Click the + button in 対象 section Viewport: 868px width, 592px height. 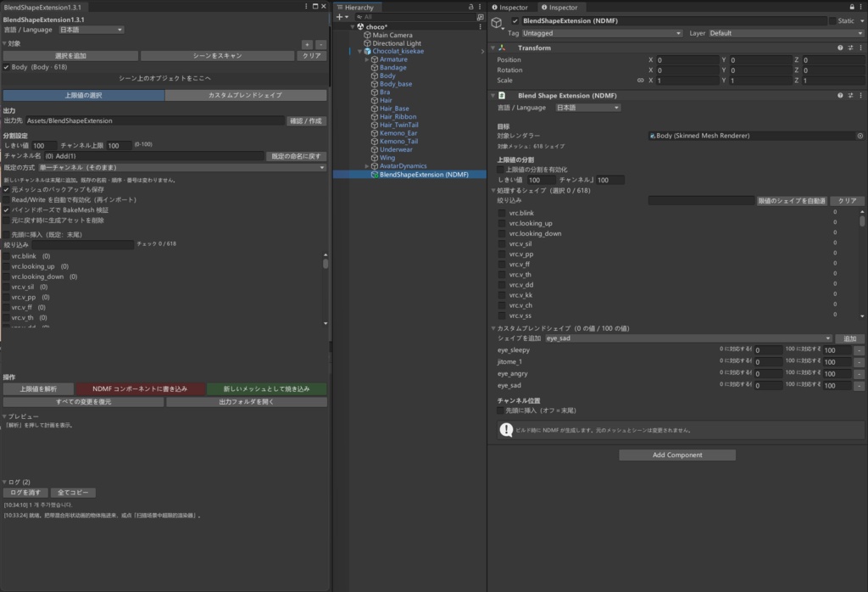(307, 44)
